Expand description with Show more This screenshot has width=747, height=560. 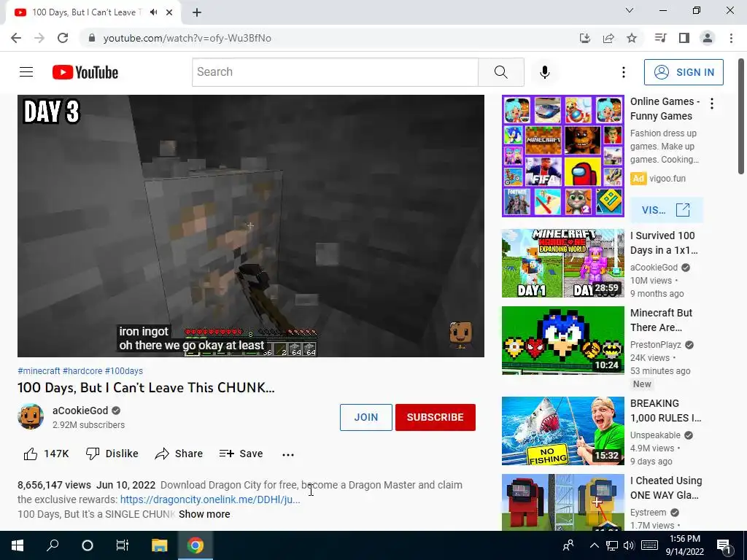204,514
